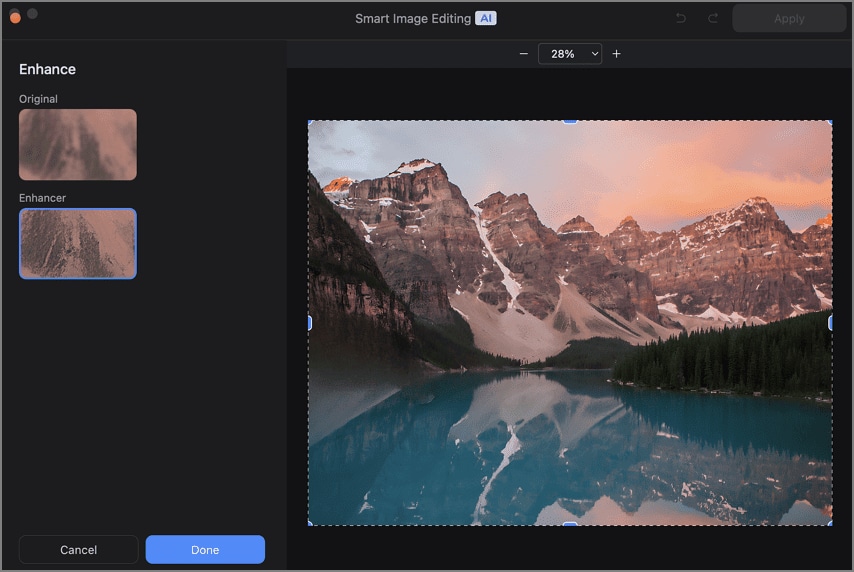
Task: Click the Cancel button
Action: pyautogui.click(x=78, y=550)
